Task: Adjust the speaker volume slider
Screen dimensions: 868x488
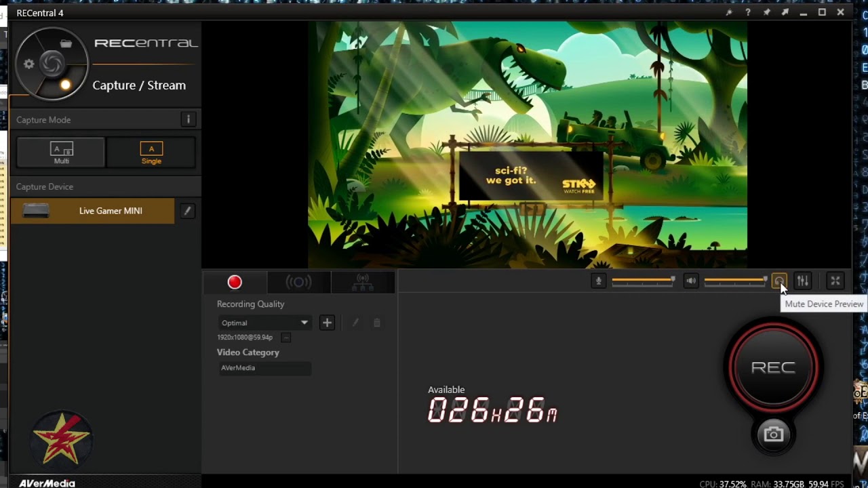Action: click(736, 280)
